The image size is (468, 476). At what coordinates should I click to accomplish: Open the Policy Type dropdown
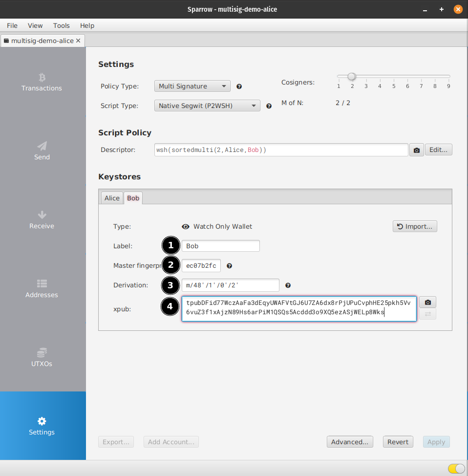pyautogui.click(x=192, y=86)
